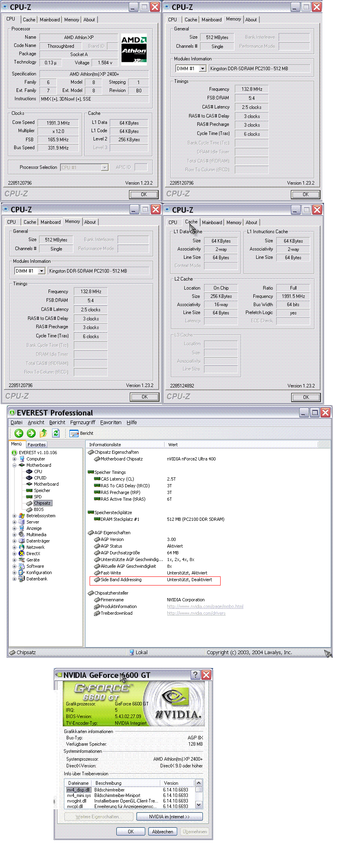This screenshot has height=868, width=356.
Task: Open the Bericht report toolbar button
Action: (81, 433)
